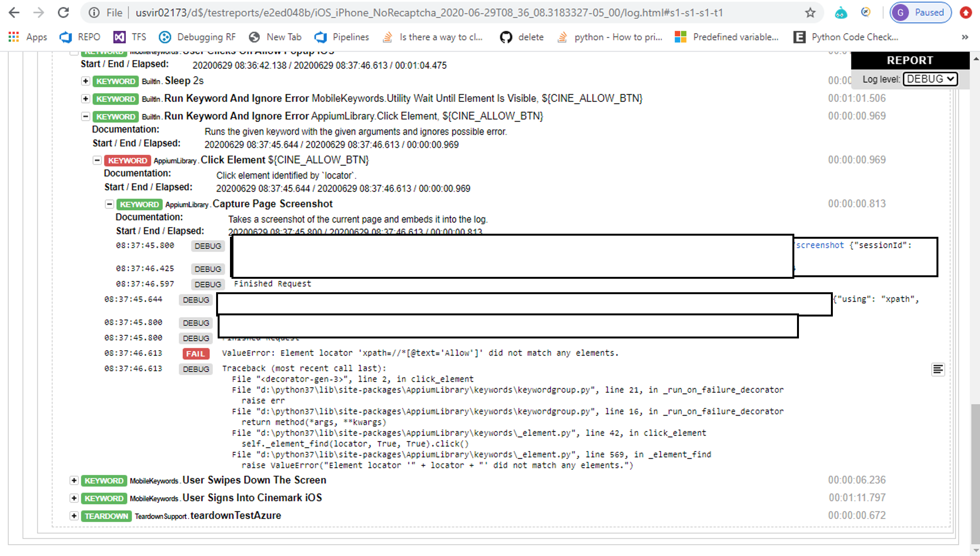This screenshot has height=556, width=980.
Task: Change the Log level from DEBUG dropdown
Action: pos(930,79)
